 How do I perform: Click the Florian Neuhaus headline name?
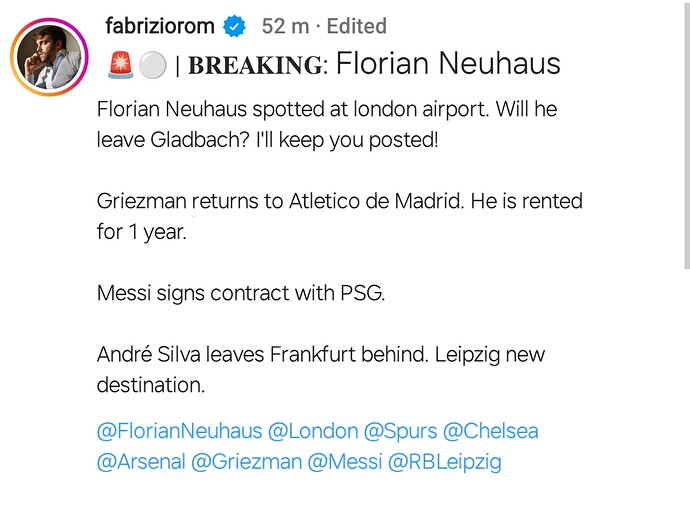[448, 63]
